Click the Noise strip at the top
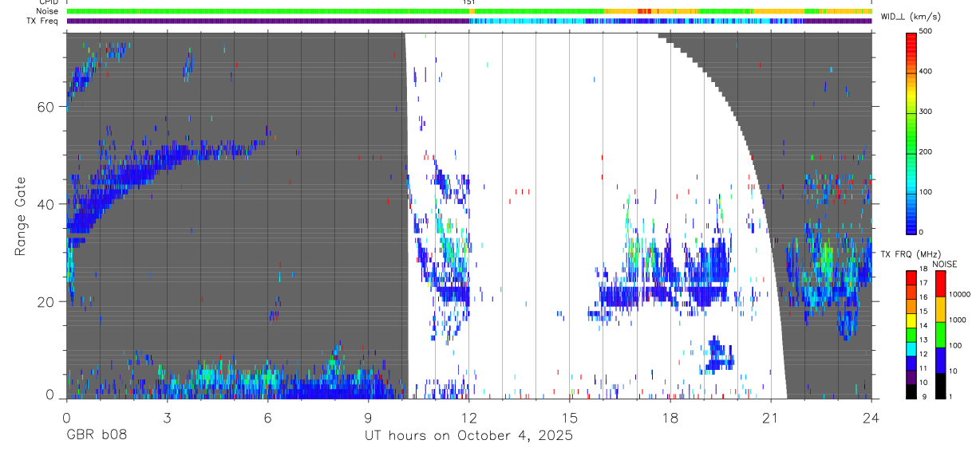 click(469, 11)
